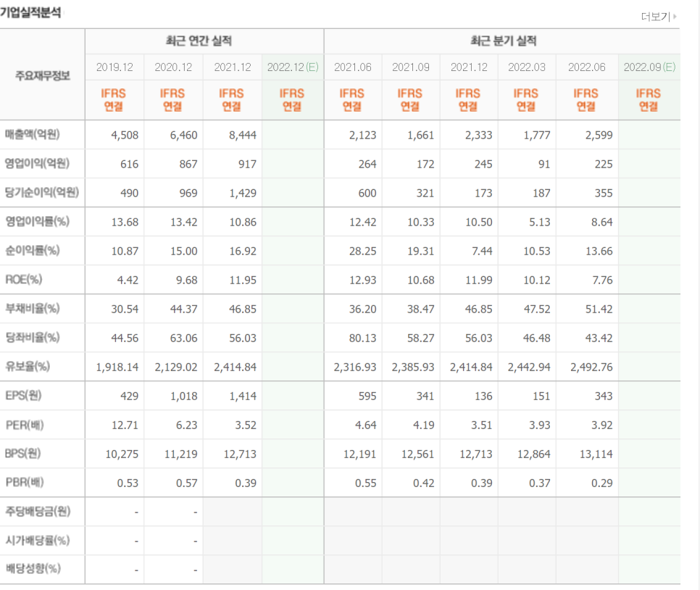The image size is (700, 590).
Task: Click the quarterly sales value 1,661
Action: coord(420,136)
